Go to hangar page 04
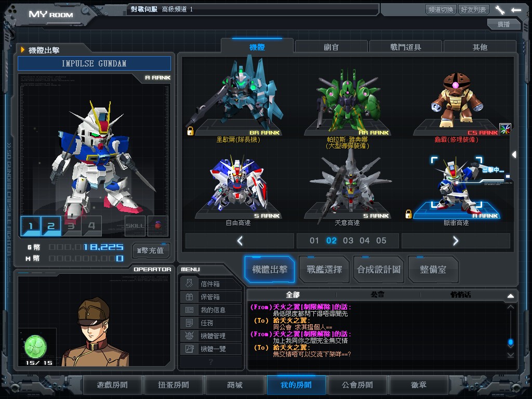The width and height of the screenshot is (532, 399). pyautogui.click(x=364, y=241)
